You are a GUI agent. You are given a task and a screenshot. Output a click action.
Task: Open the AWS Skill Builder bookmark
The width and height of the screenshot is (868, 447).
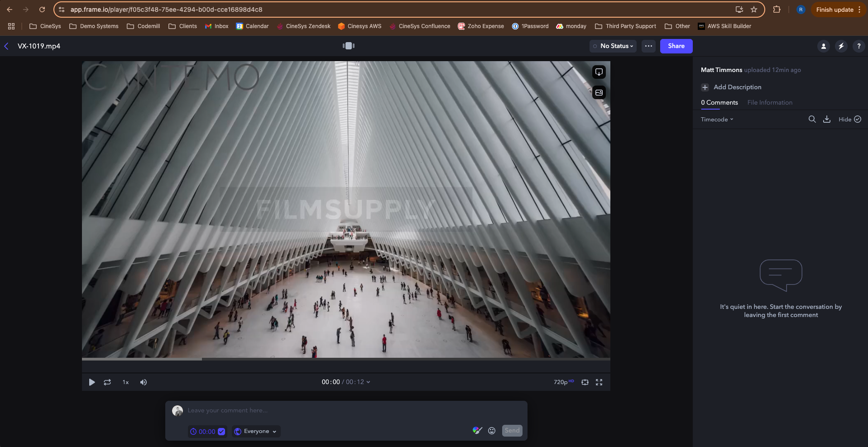tap(724, 26)
